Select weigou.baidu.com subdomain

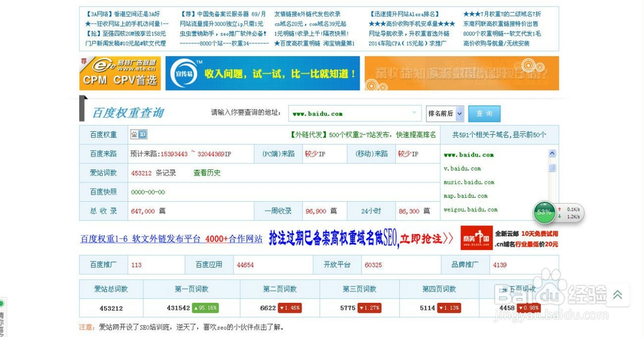(x=470, y=209)
